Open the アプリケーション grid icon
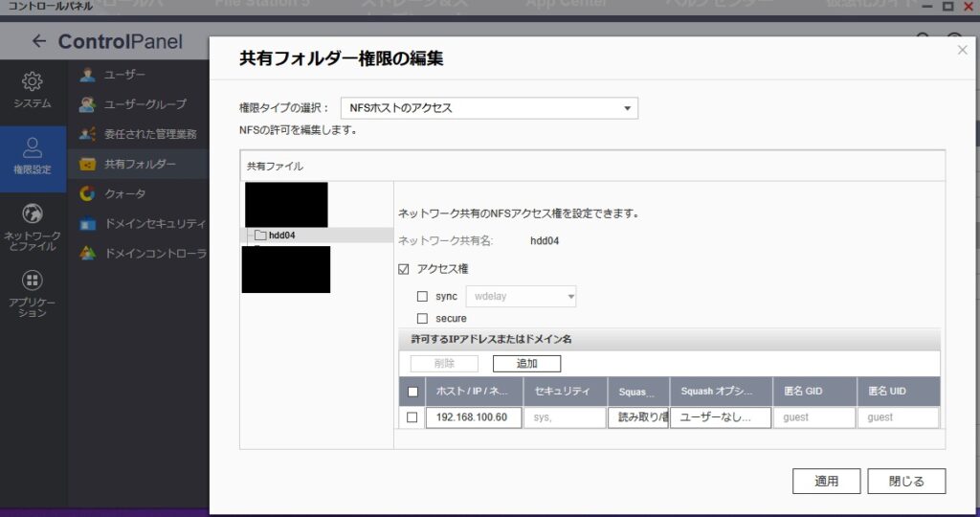The width and height of the screenshot is (980, 517). click(33, 281)
